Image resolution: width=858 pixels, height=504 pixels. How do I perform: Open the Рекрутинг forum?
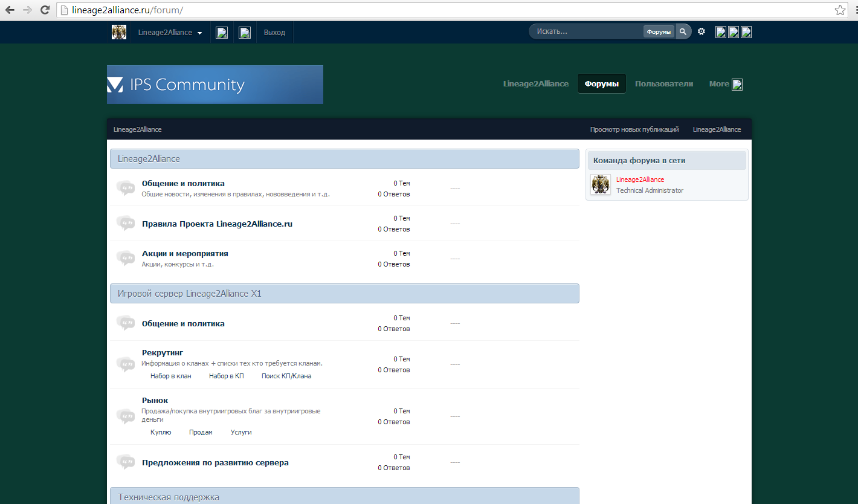click(163, 352)
